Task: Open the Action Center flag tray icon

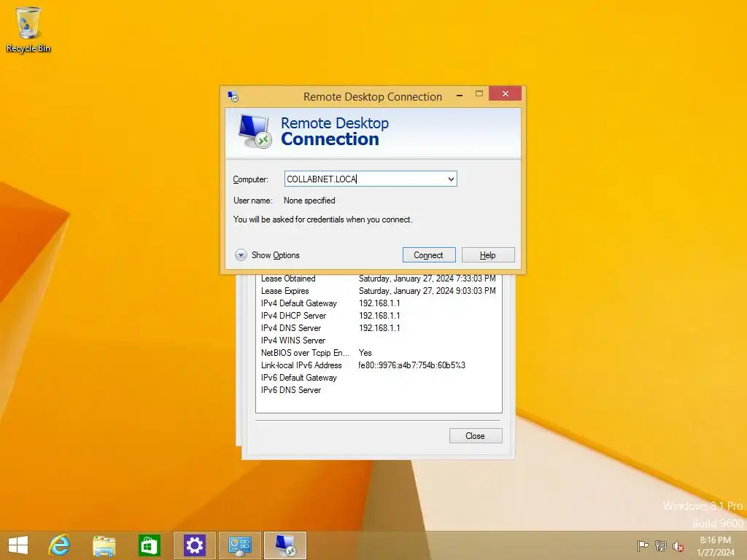Action: [x=643, y=545]
